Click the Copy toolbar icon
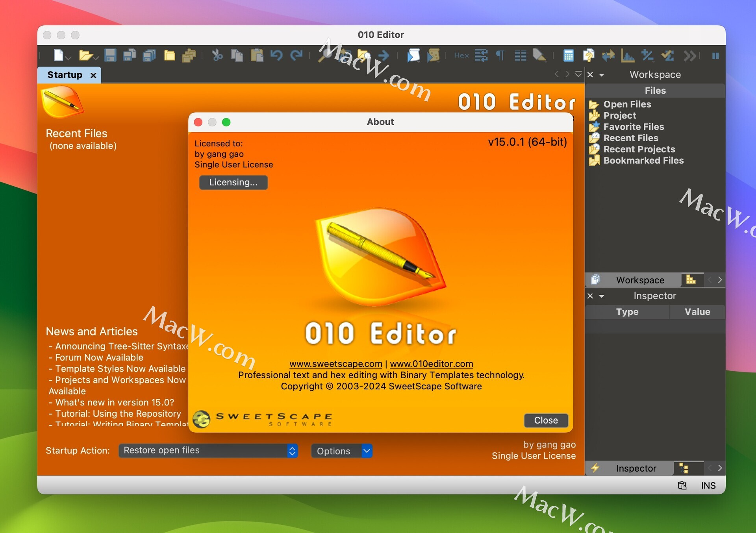The width and height of the screenshot is (756, 533). tap(237, 56)
